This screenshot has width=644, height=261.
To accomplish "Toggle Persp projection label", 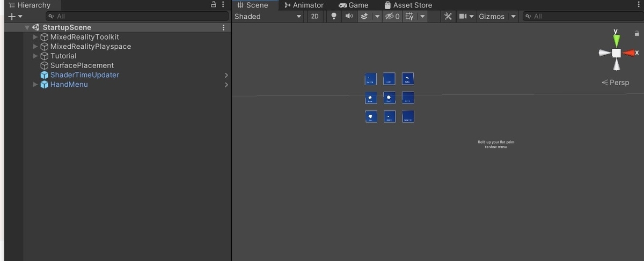I will point(615,83).
